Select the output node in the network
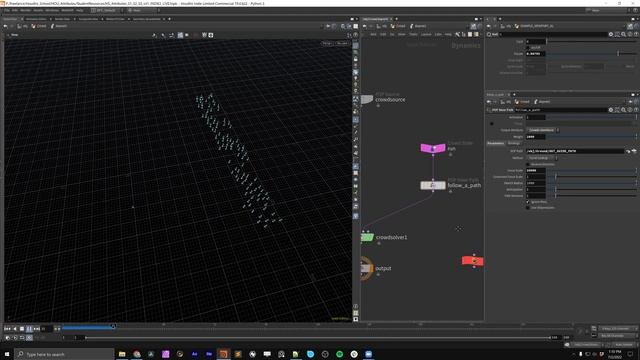Viewport: 640px width, 360px height. coord(367,268)
